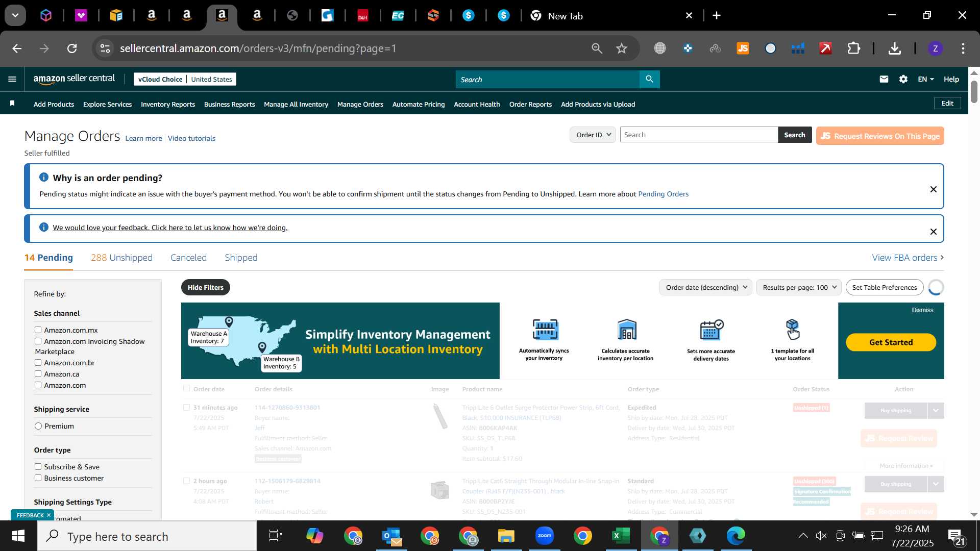
Task: Click the Seller Central top search box
Action: [x=548, y=79]
